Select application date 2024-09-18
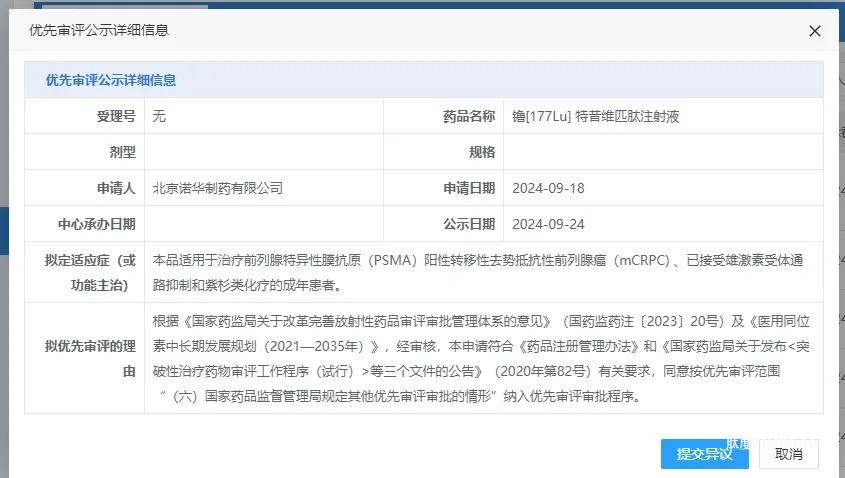 [548, 188]
